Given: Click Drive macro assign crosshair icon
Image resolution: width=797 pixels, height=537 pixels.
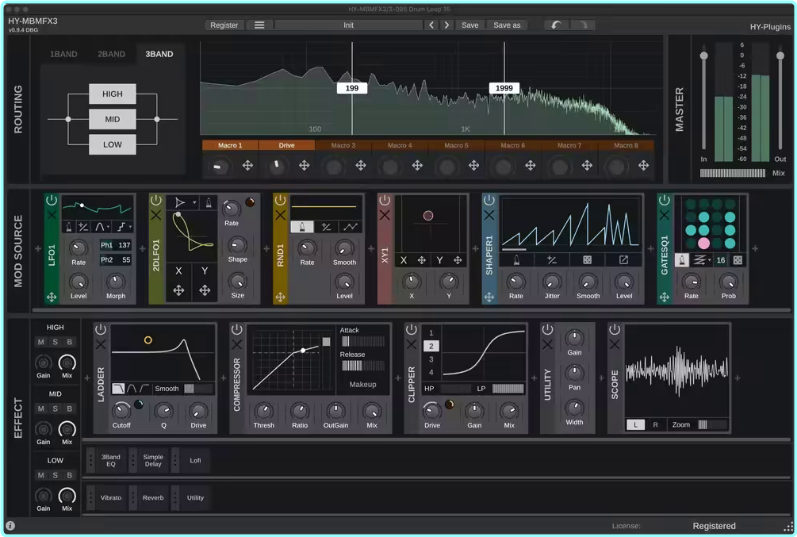Looking at the screenshot, I should tap(304, 165).
